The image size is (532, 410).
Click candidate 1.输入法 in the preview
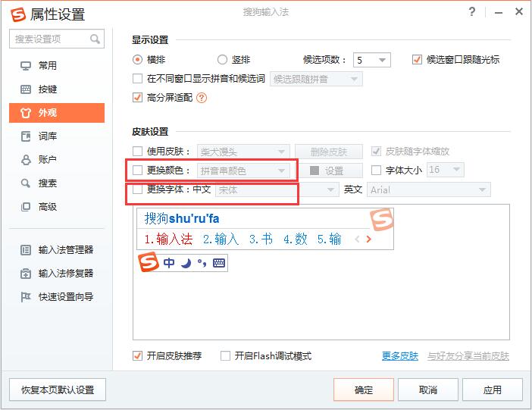pyautogui.click(x=168, y=239)
